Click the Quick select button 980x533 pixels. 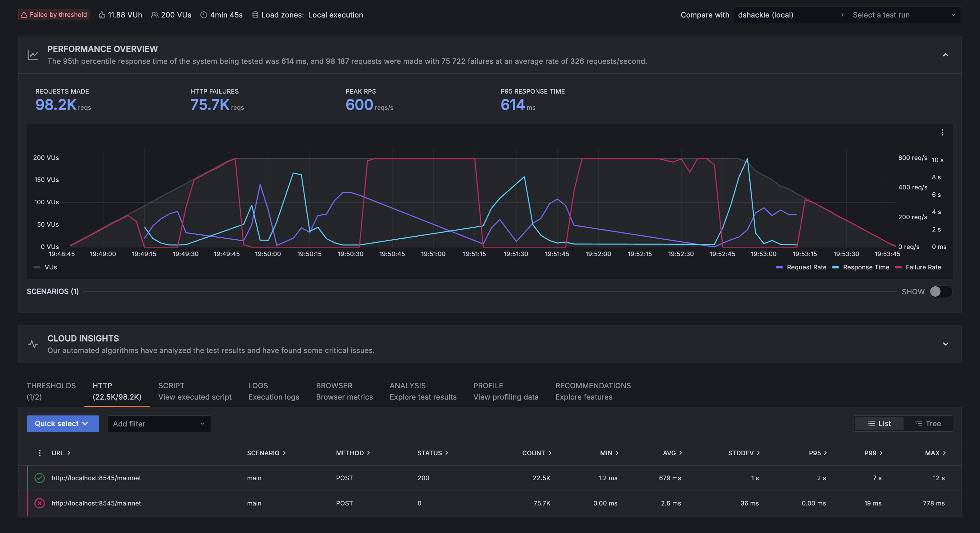point(63,424)
